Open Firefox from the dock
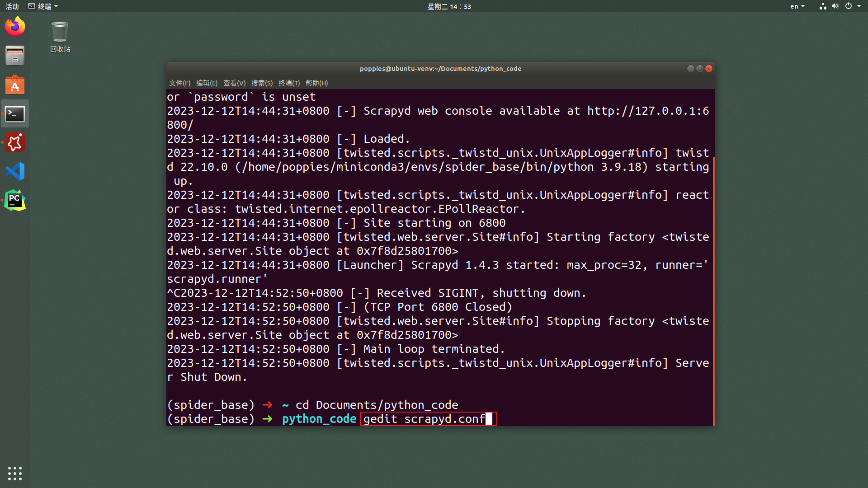The height and width of the screenshot is (488, 868). [x=15, y=27]
